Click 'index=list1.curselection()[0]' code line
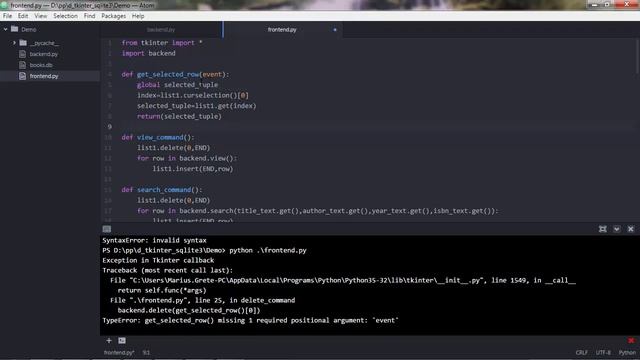Screen dimensions: 640x360 [193, 96]
